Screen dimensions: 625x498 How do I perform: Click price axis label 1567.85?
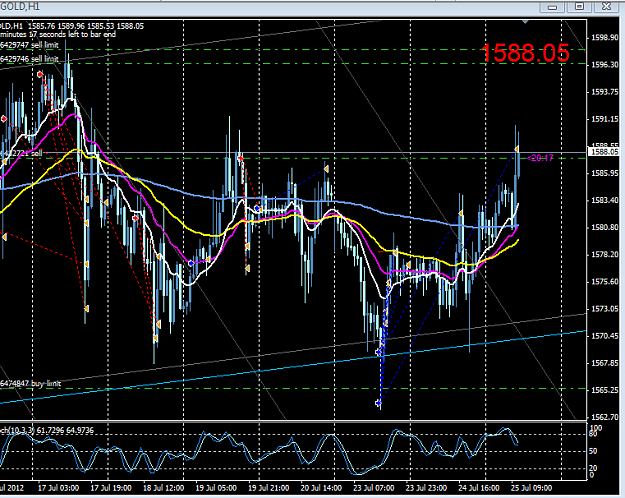(x=604, y=363)
